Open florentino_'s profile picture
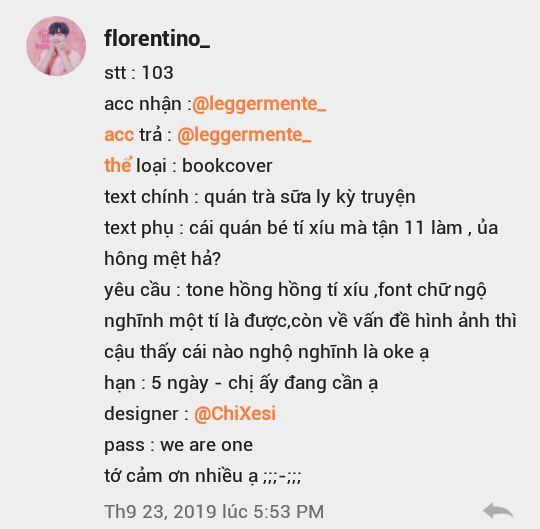The image size is (540, 529). click(56, 46)
